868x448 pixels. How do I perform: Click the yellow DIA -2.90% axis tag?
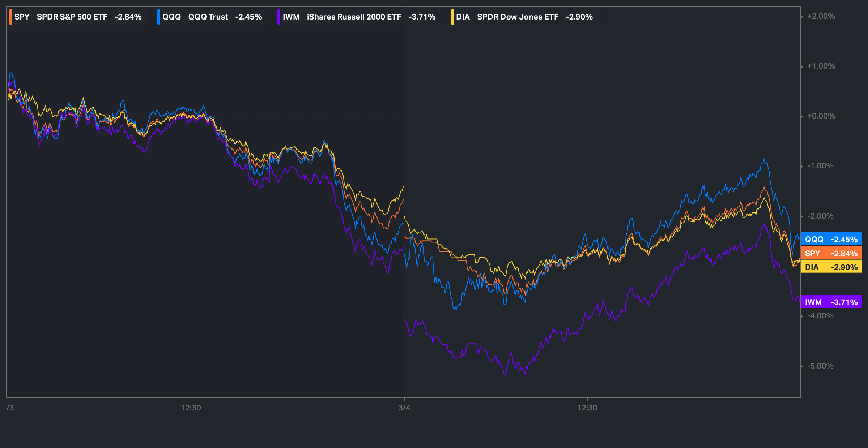tap(831, 267)
